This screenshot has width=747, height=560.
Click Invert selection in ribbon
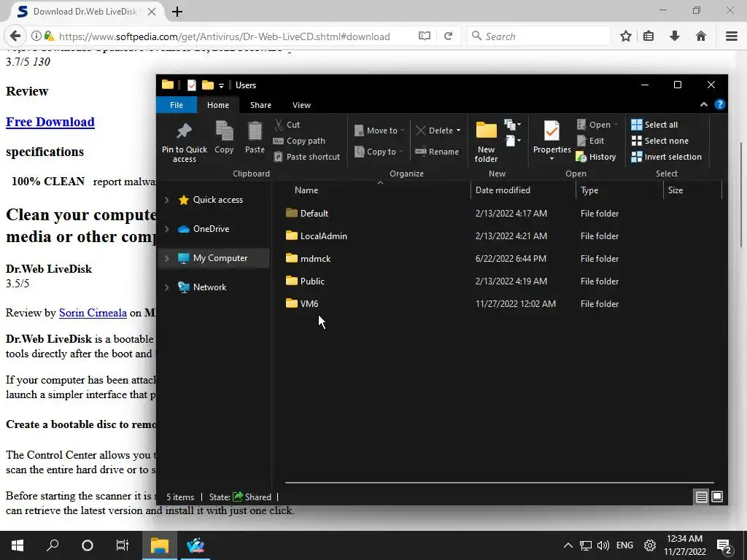[667, 157]
